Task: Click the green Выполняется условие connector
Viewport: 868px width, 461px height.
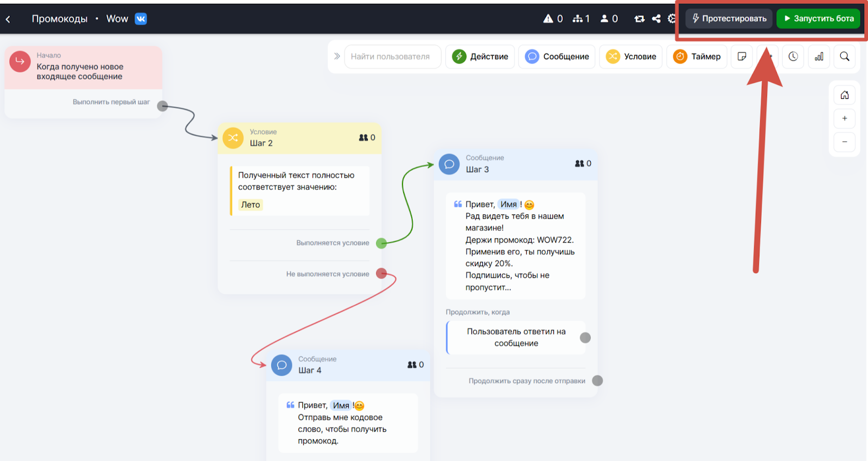Action: (381, 243)
